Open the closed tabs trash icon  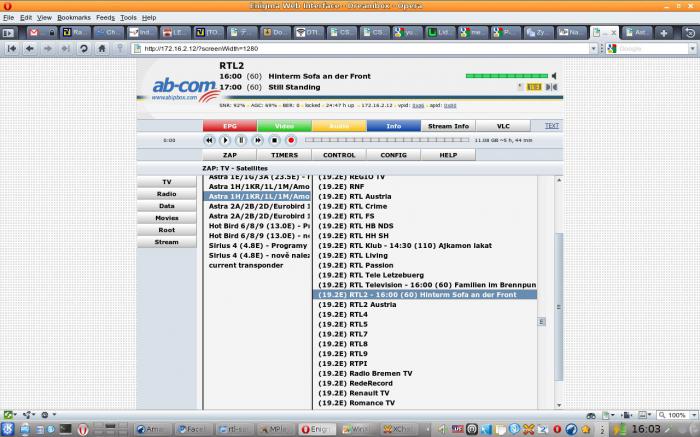(690, 33)
